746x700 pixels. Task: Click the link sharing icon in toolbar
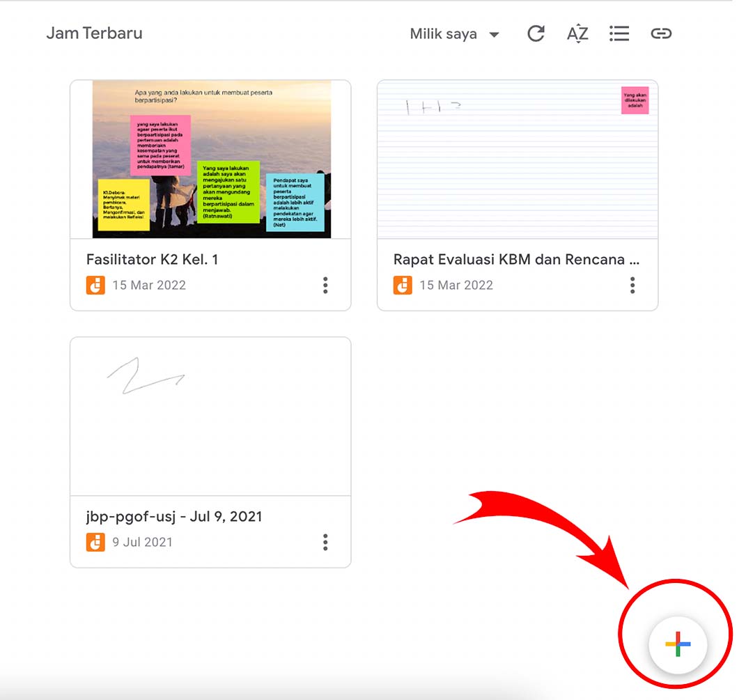click(660, 33)
